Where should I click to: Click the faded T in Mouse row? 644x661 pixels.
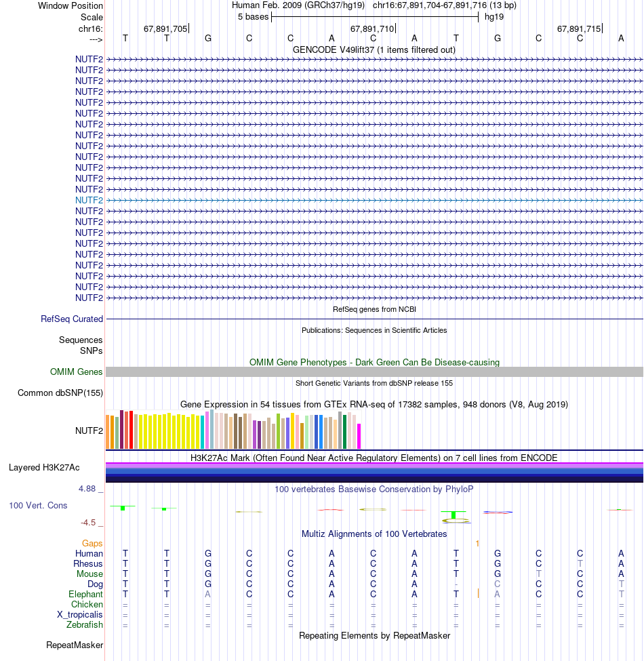coord(539,574)
